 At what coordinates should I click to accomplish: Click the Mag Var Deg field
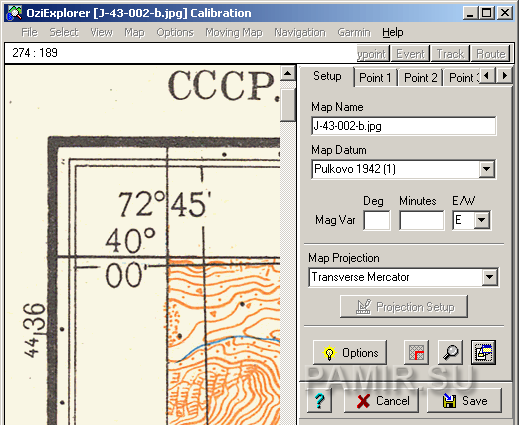point(377,220)
